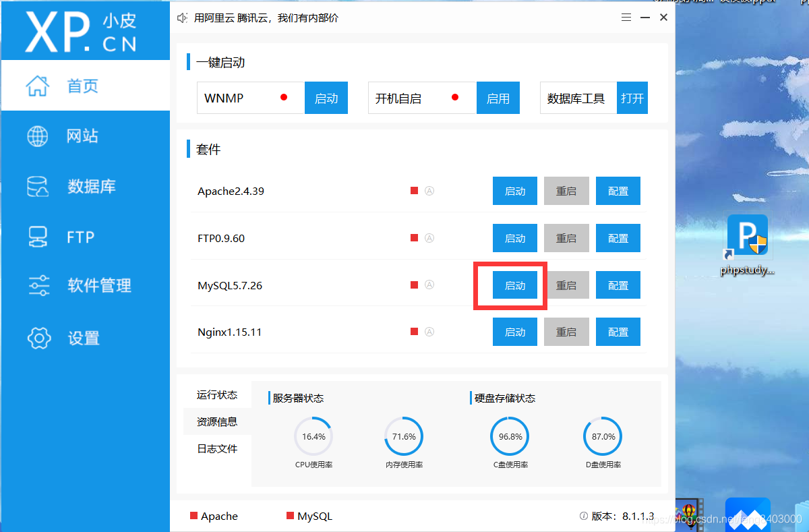Image resolution: width=809 pixels, height=532 pixels.
Task: Start Apache2.4.39 with its 启动 button
Action: (x=515, y=191)
